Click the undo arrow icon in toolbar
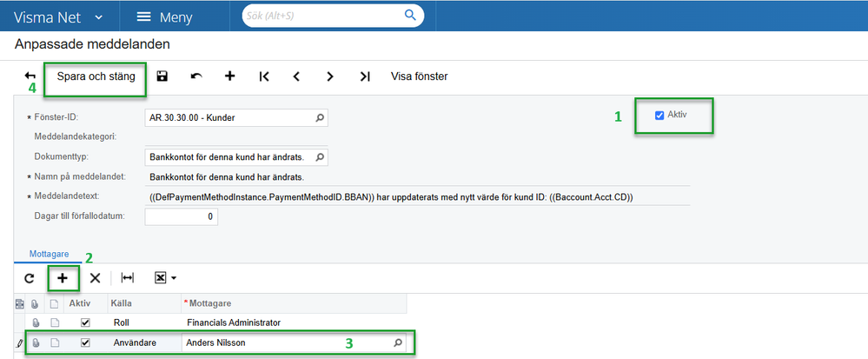 196,76
